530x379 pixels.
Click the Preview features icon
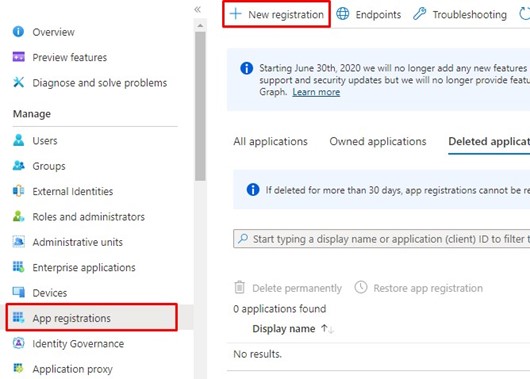tap(19, 57)
